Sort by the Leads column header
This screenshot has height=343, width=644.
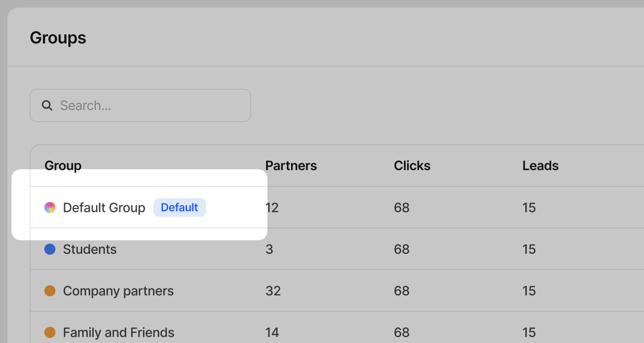coord(541,165)
